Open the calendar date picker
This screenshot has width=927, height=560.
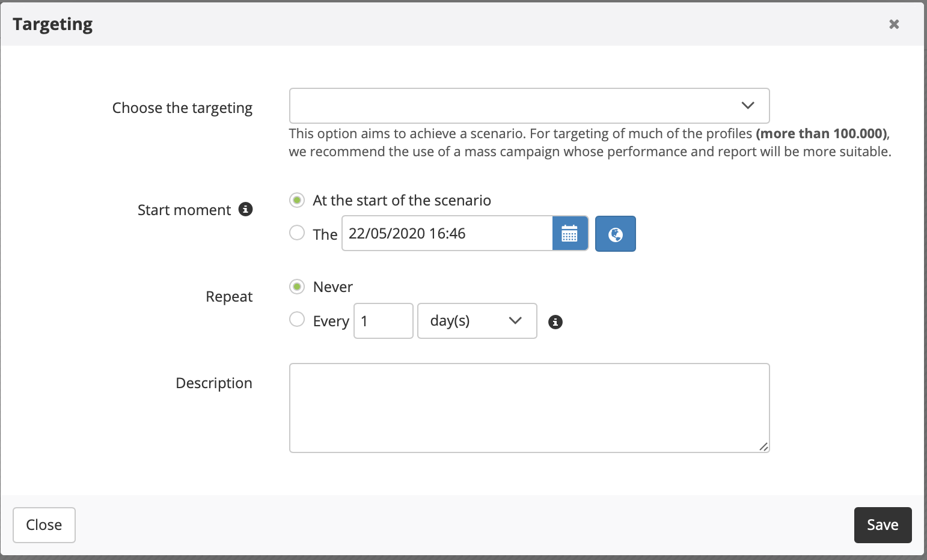tap(569, 233)
